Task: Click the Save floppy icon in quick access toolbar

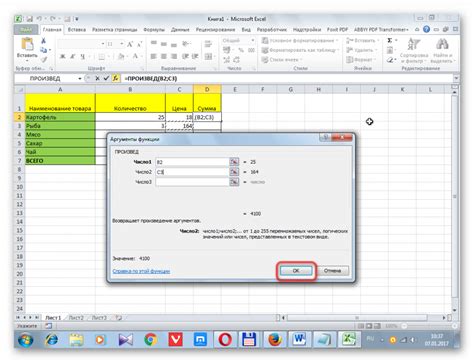Action: tap(29, 19)
